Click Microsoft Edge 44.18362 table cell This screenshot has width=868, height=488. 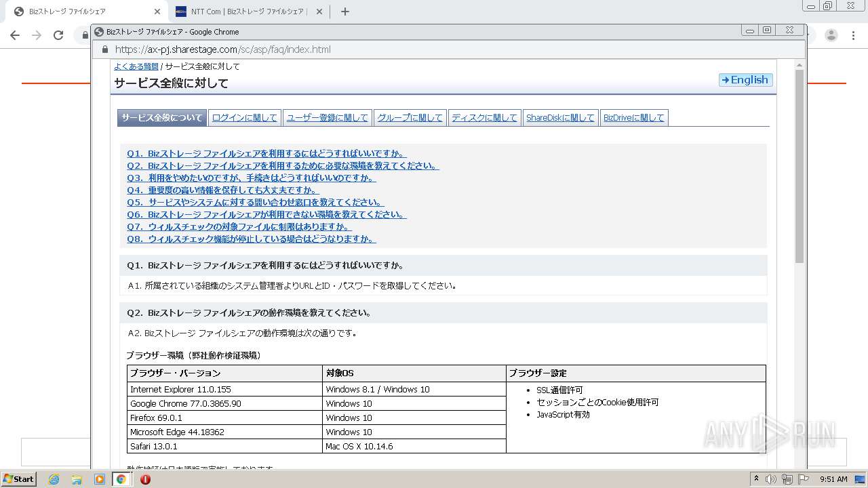(x=225, y=432)
